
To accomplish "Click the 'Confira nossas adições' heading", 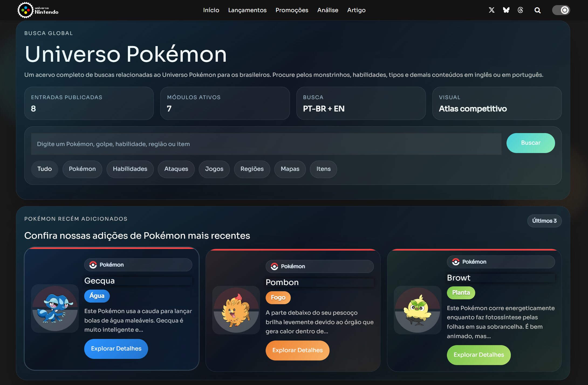I will [137, 235].
